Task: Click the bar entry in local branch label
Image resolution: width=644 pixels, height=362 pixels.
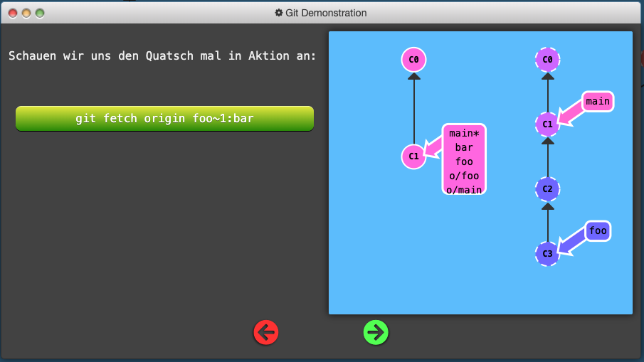Action: [x=464, y=147]
